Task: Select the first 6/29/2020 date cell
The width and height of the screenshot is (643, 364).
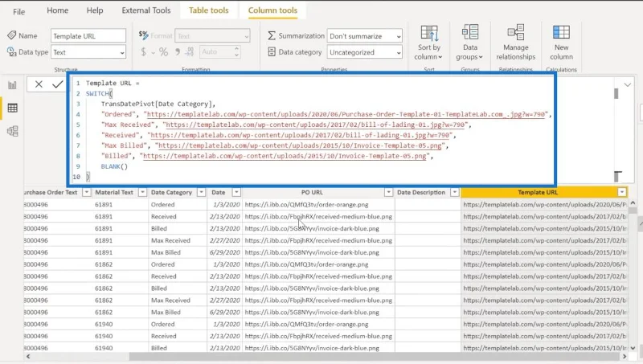Action: (x=225, y=252)
